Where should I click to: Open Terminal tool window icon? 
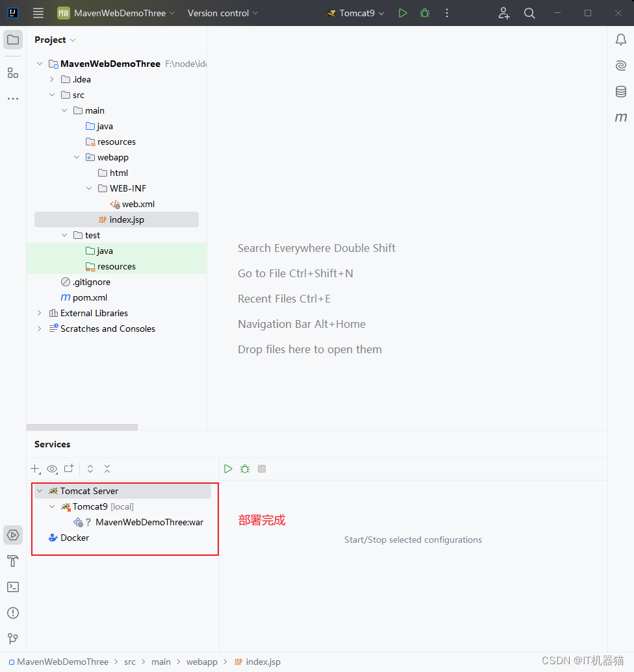[x=13, y=587]
